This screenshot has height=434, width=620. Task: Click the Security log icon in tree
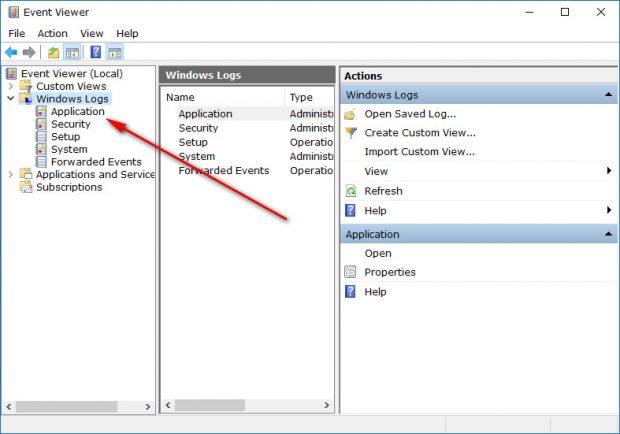point(41,124)
